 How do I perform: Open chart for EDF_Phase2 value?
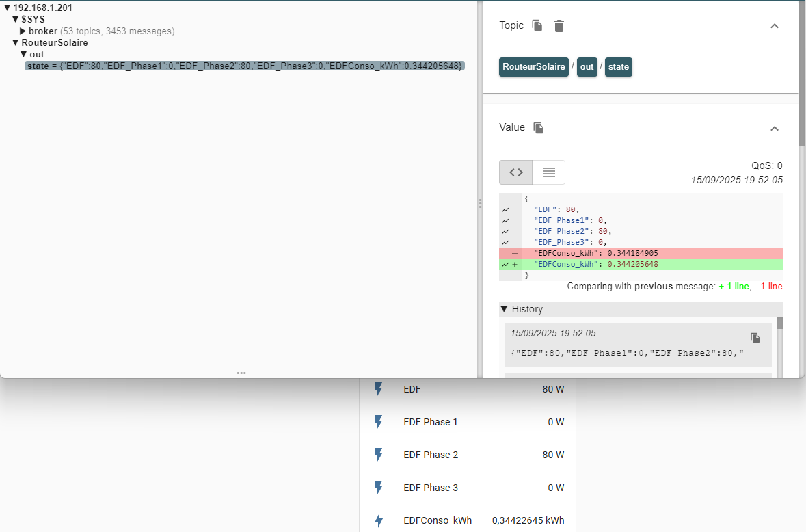coord(505,232)
